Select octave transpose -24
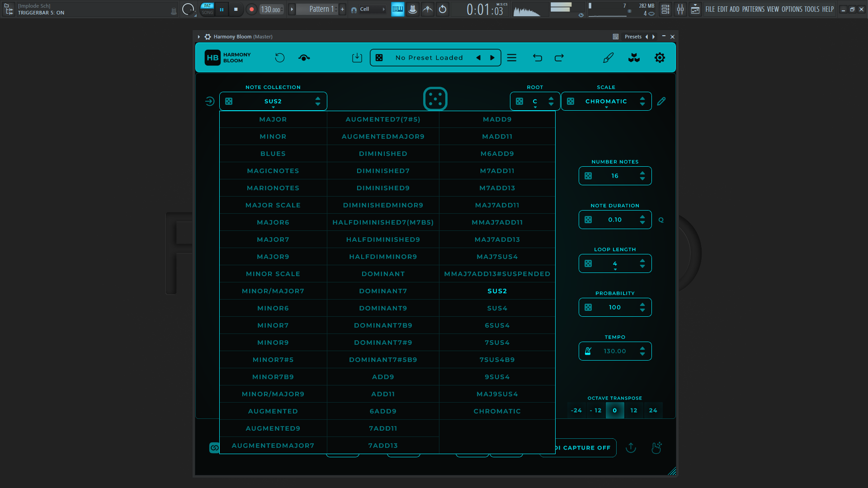868x488 pixels. click(x=576, y=410)
